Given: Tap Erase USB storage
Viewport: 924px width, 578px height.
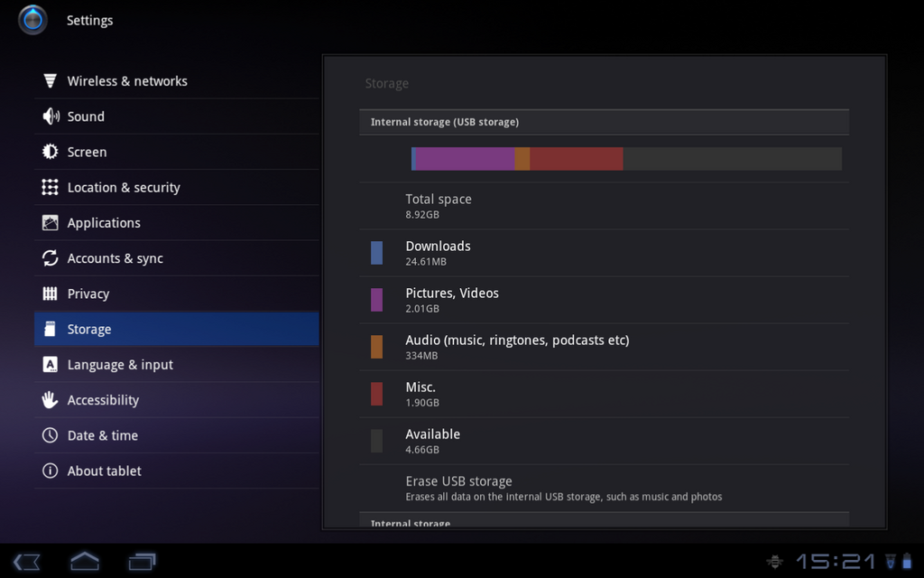Looking at the screenshot, I should (605, 488).
